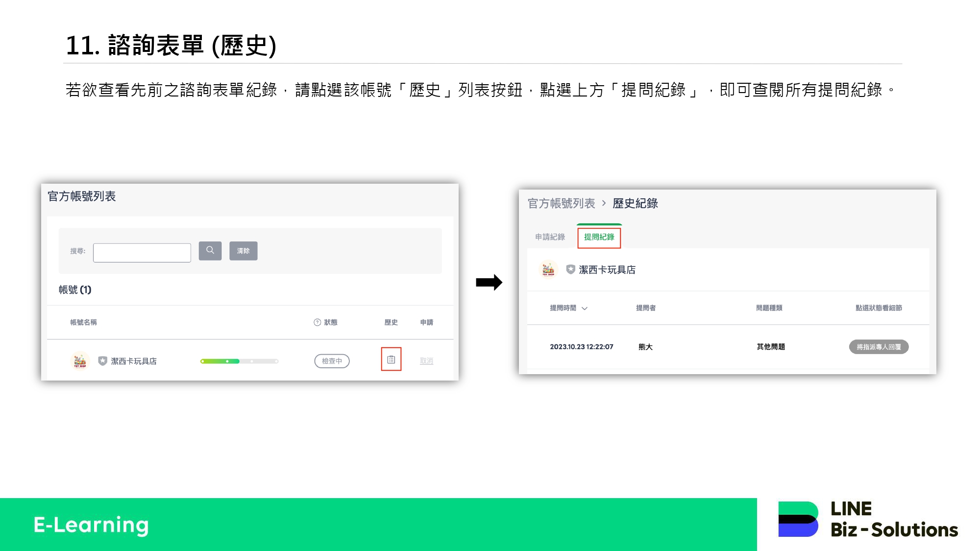This screenshot has height=551, width=980.
Task: Click shield badge icon in history panel header
Action: coord(570,269)
